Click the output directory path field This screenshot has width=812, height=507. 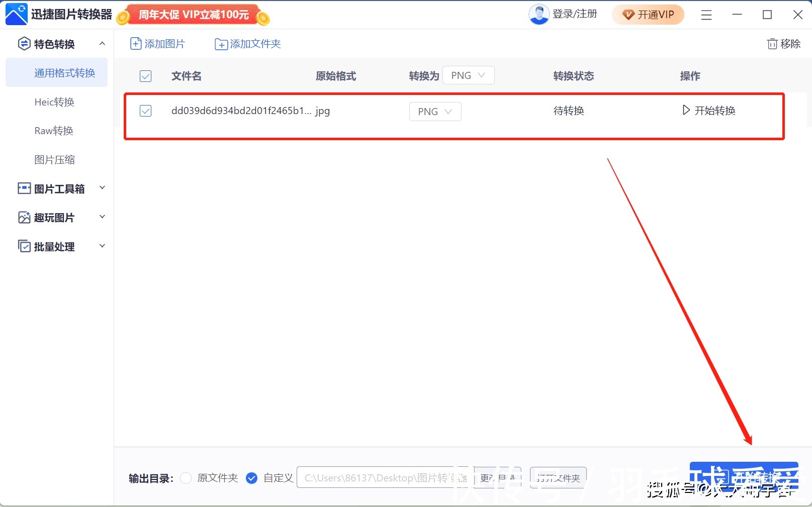tap(385, 477)
